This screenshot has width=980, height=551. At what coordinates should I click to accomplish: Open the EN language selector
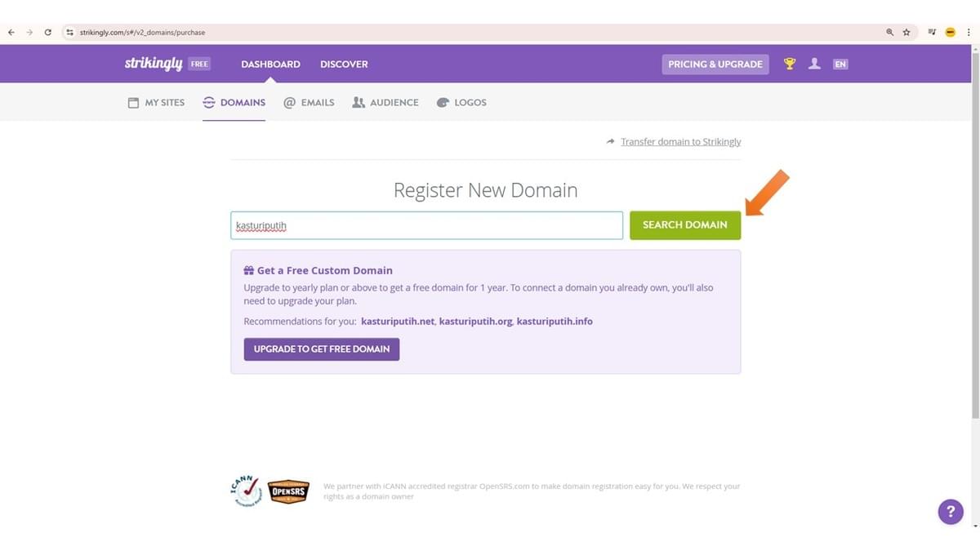(x=840, y=64)
